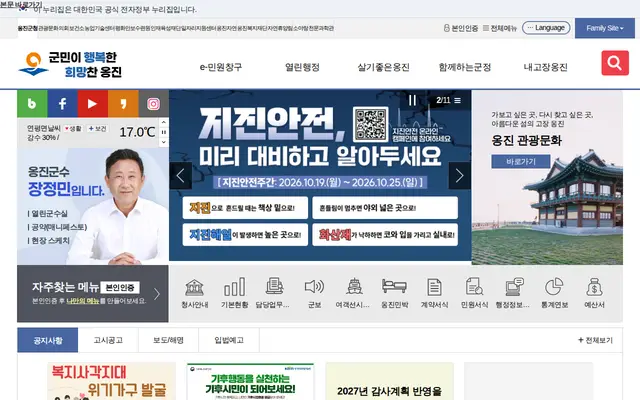The height and width of the screenshot is (400, 640).
Task: Open the 열린행정 menu
Action: (x=302, y=67)
